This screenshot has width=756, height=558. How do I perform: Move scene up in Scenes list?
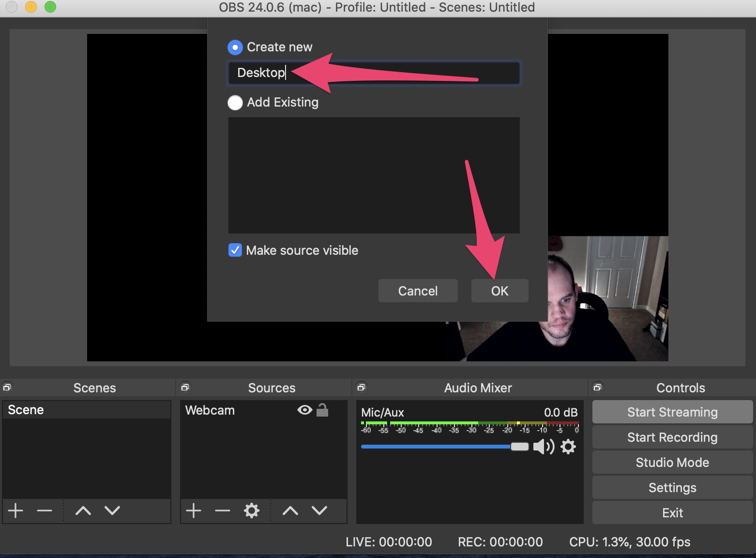pyautogui.click(x=83, y=511)
